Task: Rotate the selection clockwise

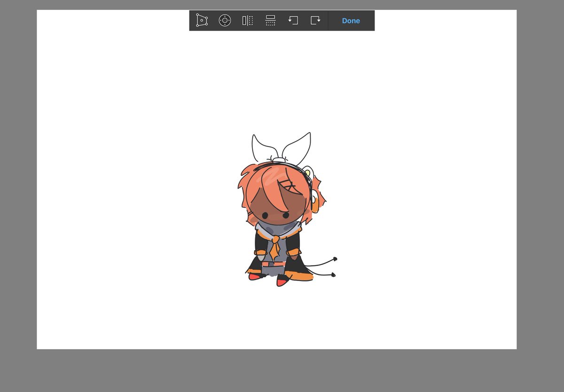Action: pos(315,20)
